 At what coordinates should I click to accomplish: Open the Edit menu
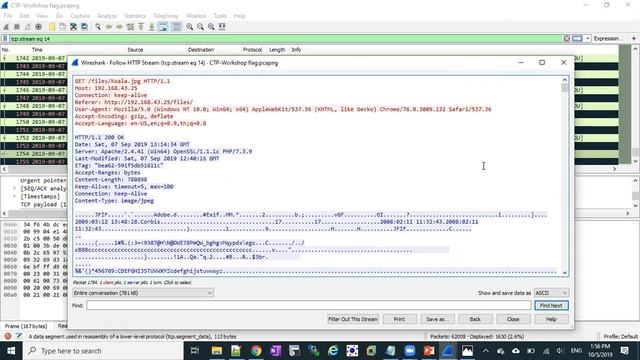tap(24, 16)
